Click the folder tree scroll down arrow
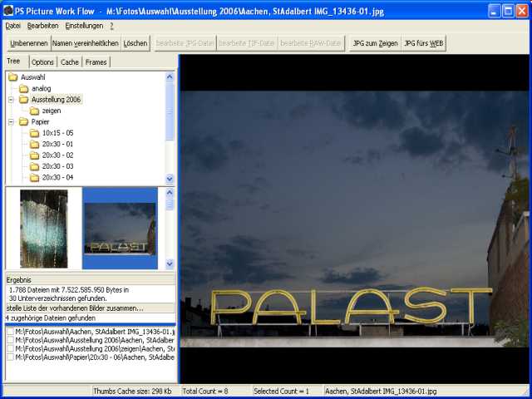 (x=170, y=179)
